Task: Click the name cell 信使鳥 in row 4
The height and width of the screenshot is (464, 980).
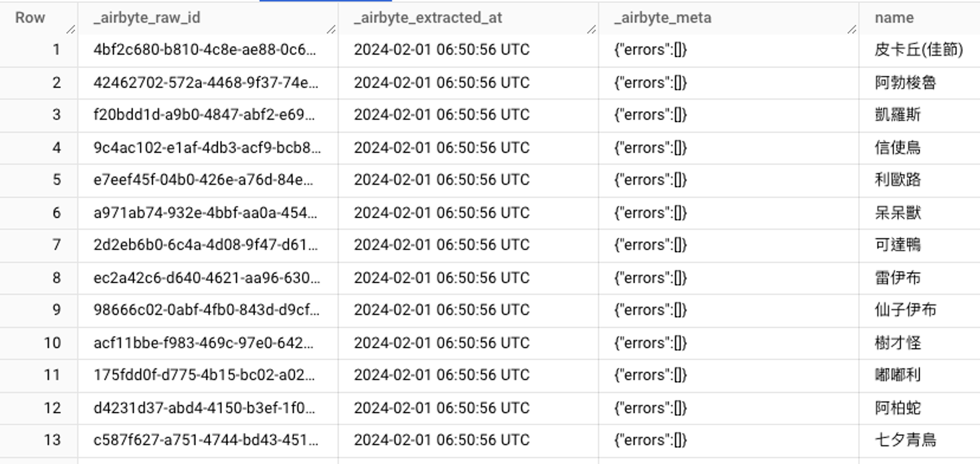Action: tap(897, 147)
